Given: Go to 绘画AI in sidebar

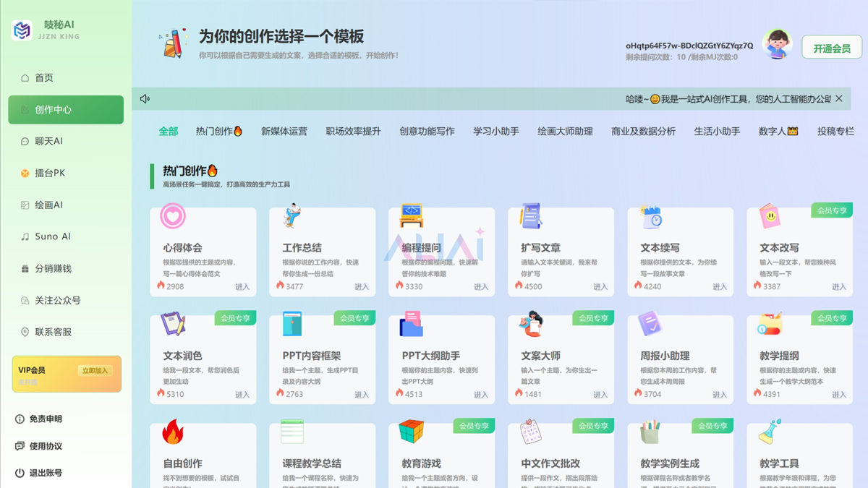Looking at the screenshot, I should (48, 205).
